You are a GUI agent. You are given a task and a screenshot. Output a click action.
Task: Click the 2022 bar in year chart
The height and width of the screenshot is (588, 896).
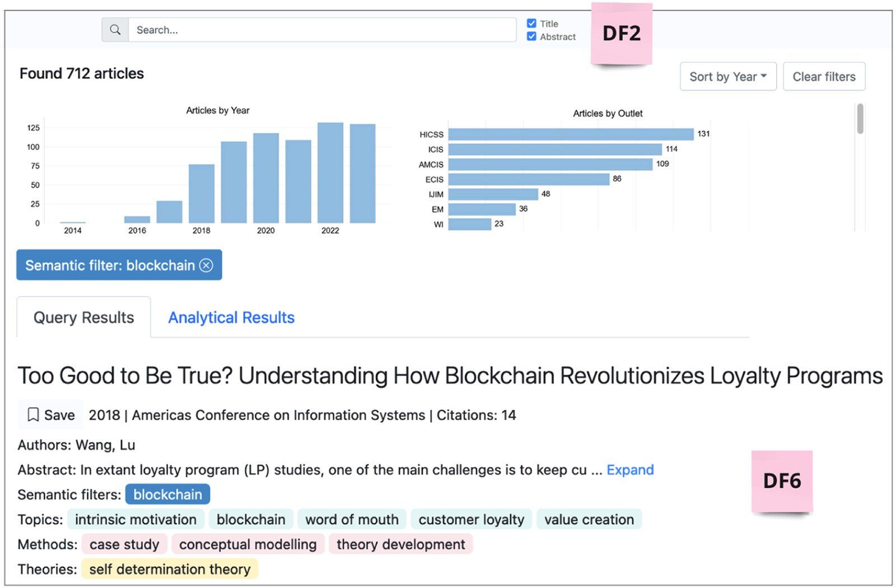[330, 173]
